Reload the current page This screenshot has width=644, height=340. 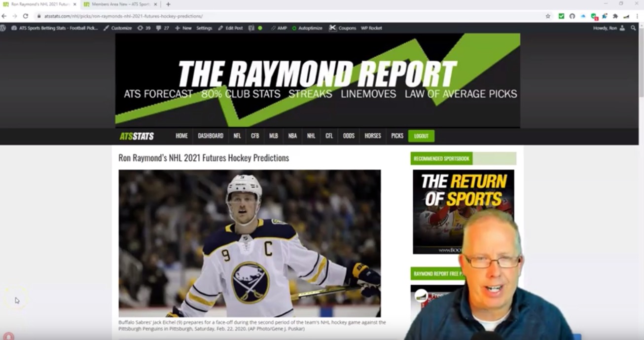pyautogui.click(x=26, y=16)
